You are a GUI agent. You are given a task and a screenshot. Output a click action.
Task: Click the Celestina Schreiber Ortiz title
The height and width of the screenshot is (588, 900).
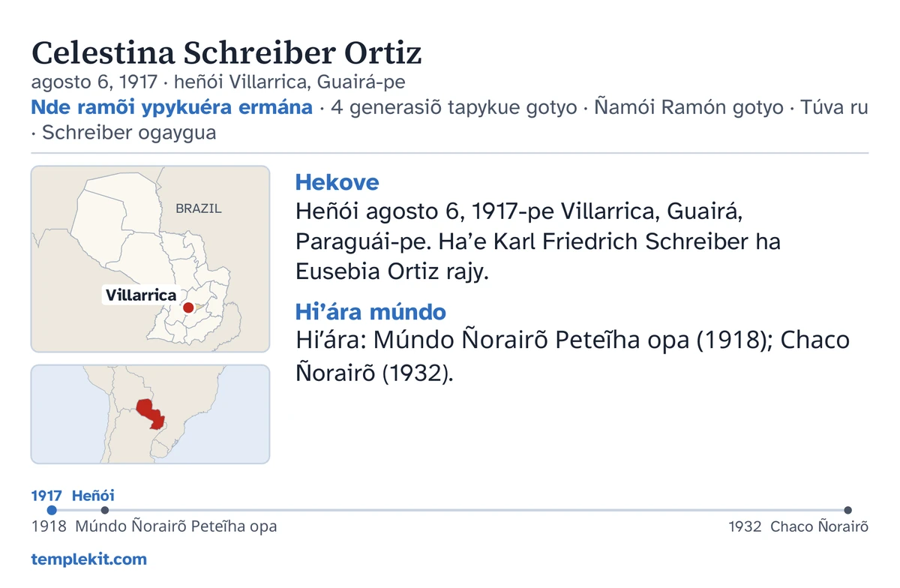226,52
